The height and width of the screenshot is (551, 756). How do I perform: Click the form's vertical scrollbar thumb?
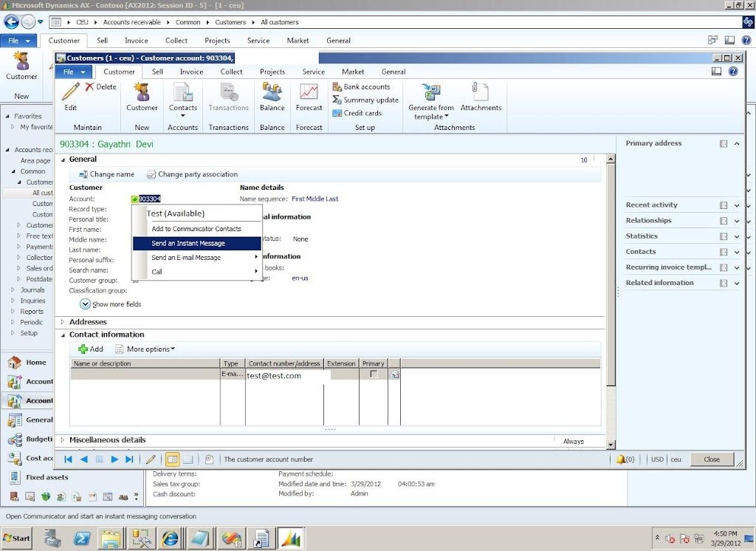(x=611, y=275)
